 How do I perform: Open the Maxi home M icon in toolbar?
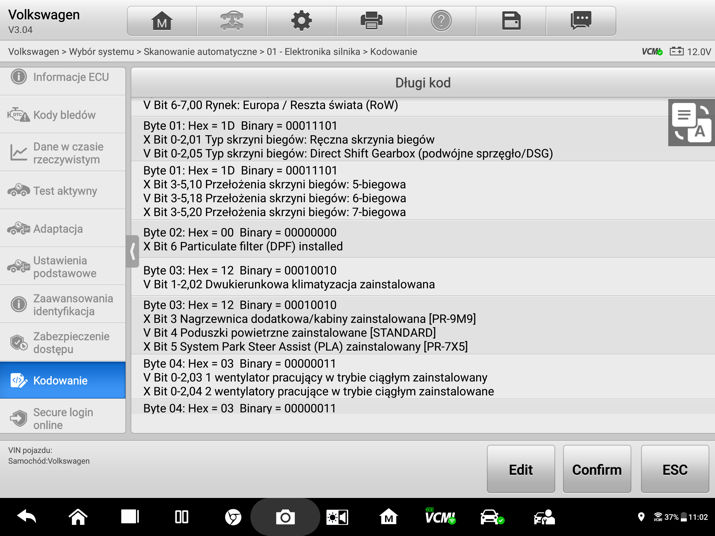(162, 21)
